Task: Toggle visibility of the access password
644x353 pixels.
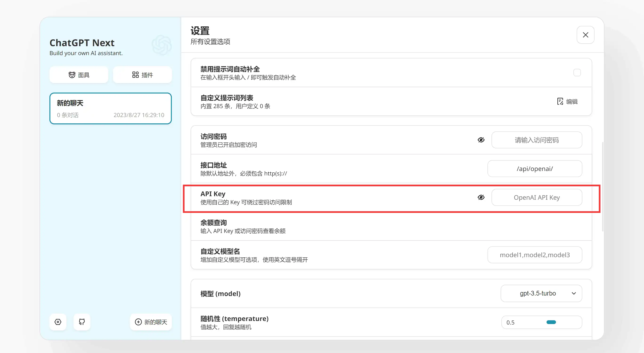Action: [x=481, y=140]
